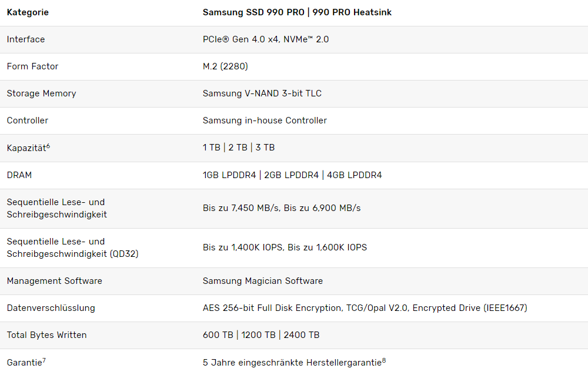Open footnote 8 after Herstellergarantie
This screenshot has width=588, height=375.
click(x=384, y=360)
